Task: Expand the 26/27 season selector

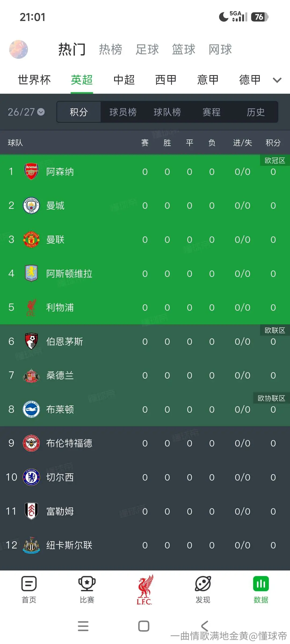Action: (26, 112)
